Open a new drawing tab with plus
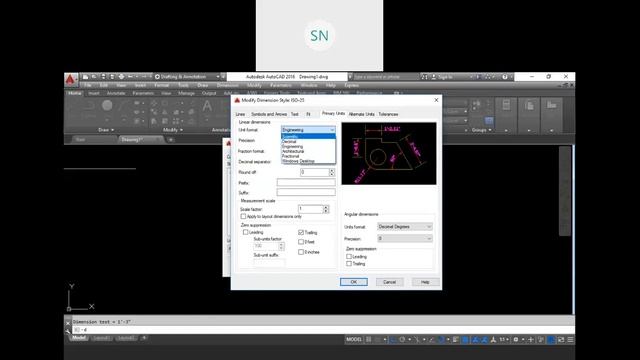The width and height of the screenshot is (640, 360). (171, 140)
